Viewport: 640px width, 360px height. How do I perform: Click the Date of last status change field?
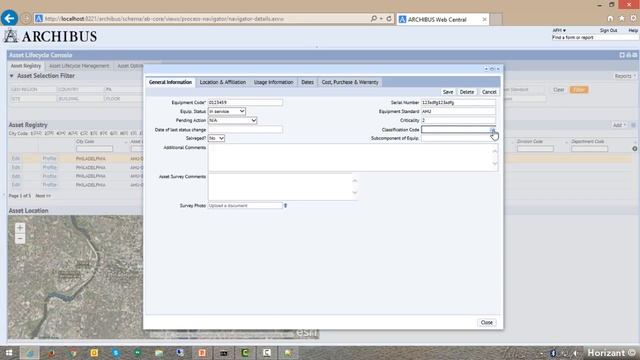(x=245, y=129)
